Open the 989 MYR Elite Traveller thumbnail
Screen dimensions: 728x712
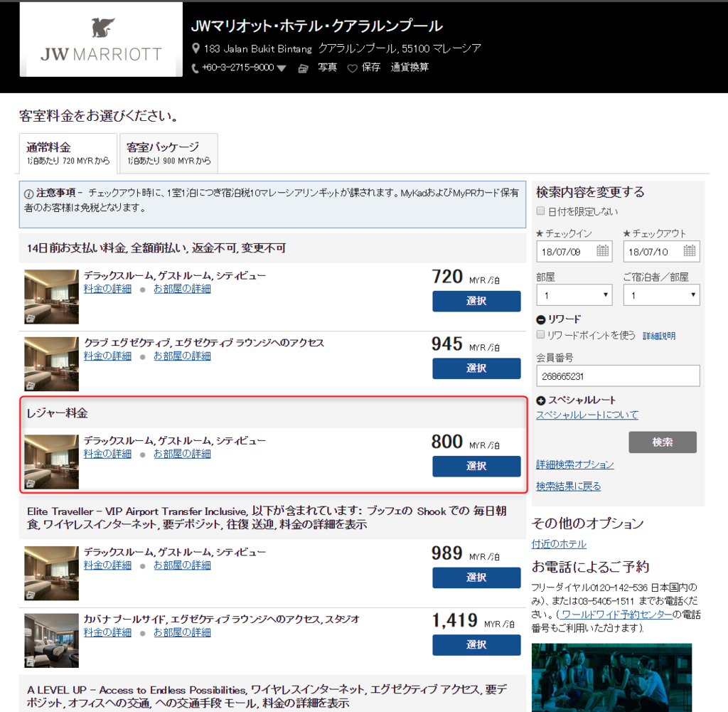point(51,573)
